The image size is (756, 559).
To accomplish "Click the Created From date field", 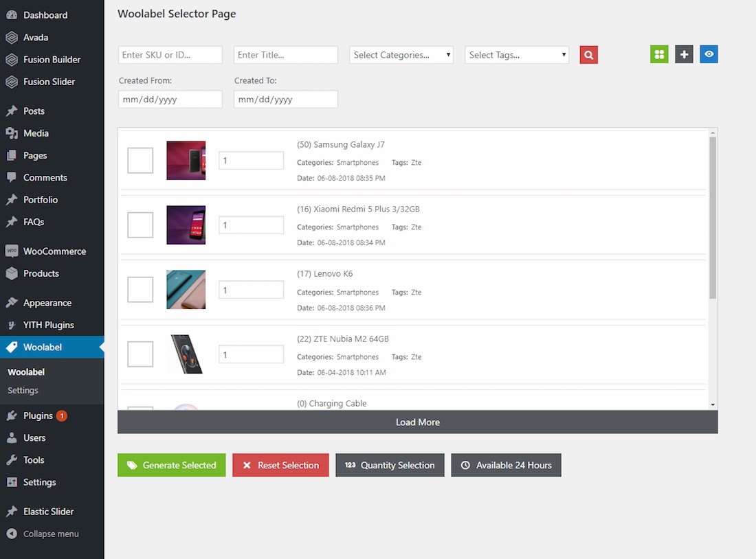I will point(170,100).
